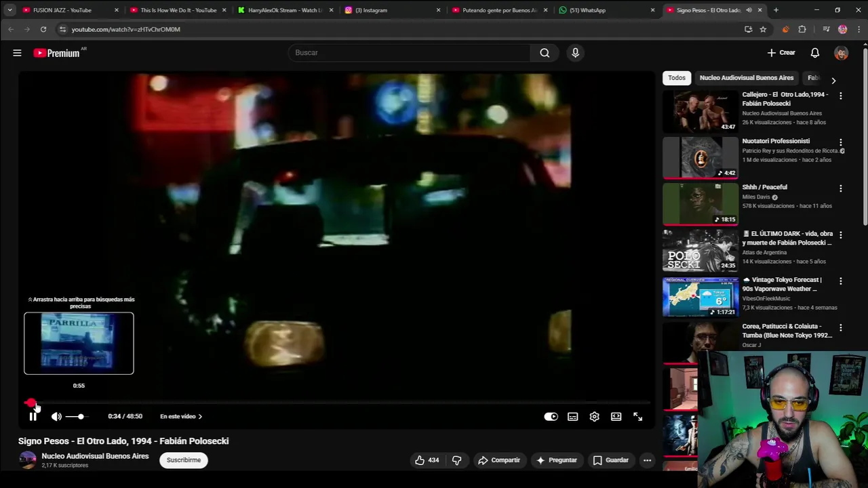Open Vintage Tokyo Forecast video thumbnail

[701, 296]
